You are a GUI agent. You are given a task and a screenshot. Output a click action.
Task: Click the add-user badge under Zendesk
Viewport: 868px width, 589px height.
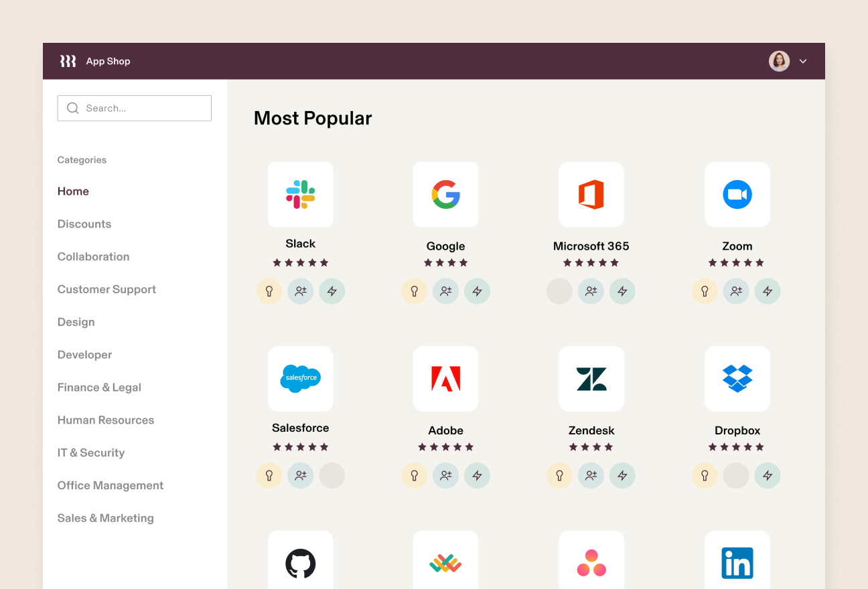pyautogui.click(x=591, y=475)
